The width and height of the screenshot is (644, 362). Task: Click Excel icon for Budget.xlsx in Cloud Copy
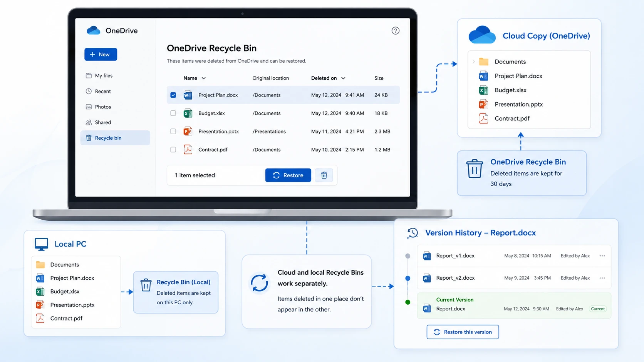coord(483,90)
